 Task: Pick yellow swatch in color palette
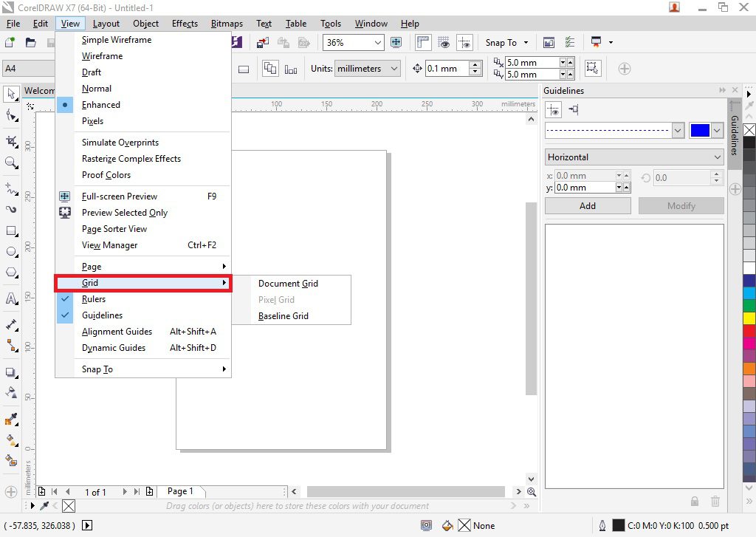749,318
